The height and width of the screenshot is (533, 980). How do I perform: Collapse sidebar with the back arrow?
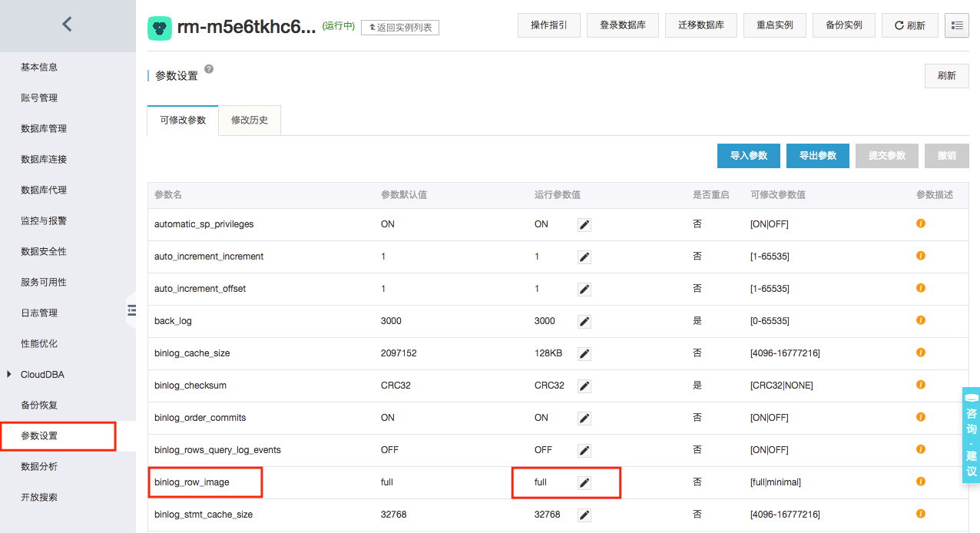click(x=67, y=25)
